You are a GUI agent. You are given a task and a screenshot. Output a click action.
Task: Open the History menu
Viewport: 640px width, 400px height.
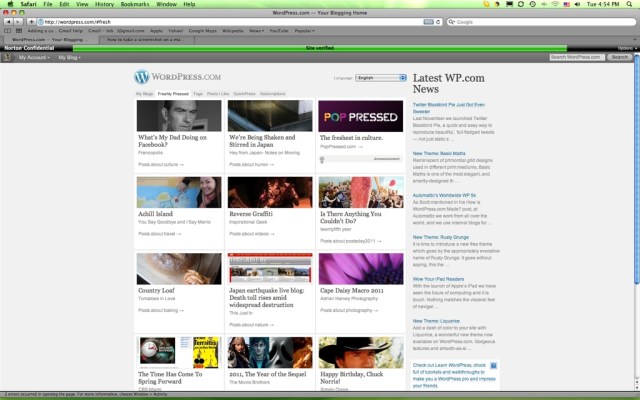point(104,4)
